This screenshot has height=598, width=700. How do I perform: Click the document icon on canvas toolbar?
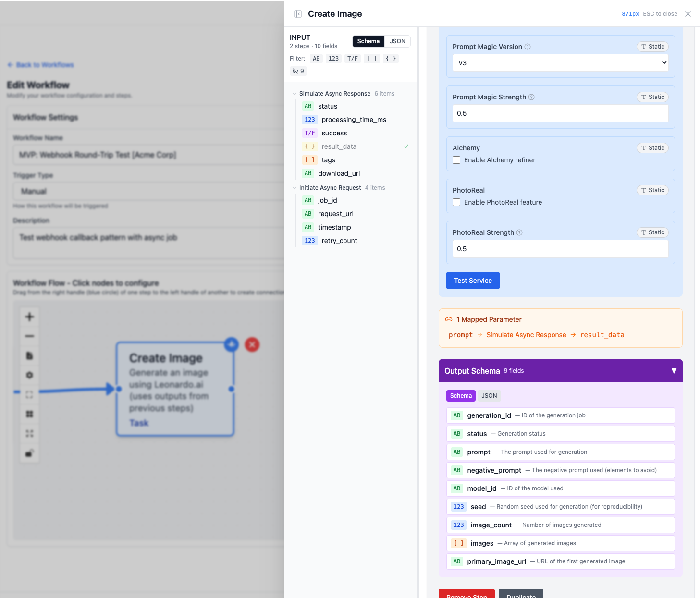(x=29, y=355)
